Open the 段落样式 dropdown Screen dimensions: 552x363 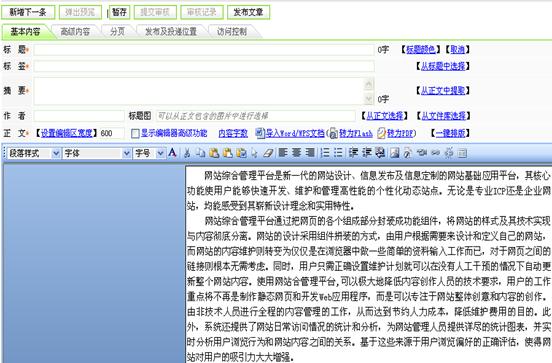tap(34, 153)
